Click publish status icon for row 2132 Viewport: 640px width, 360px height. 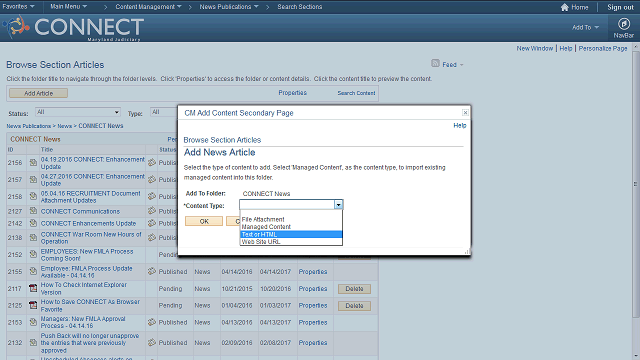click(x=152, y=342)
